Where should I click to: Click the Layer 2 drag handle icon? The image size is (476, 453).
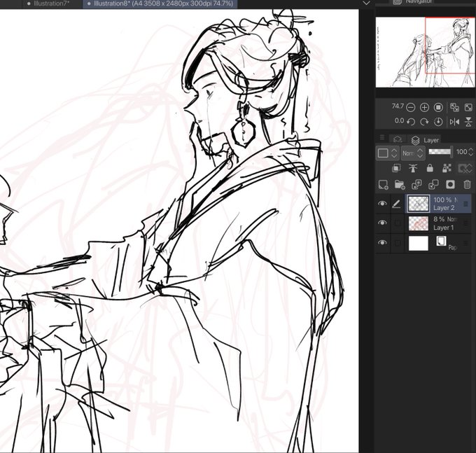(x=465, y=204)
